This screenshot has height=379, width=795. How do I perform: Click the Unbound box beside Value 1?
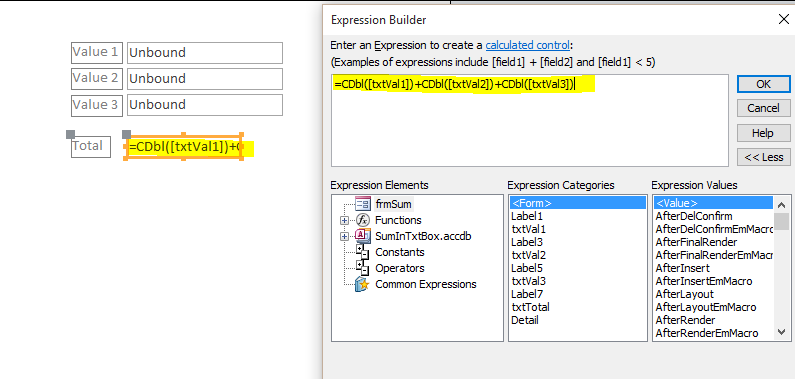pos(205,53)
